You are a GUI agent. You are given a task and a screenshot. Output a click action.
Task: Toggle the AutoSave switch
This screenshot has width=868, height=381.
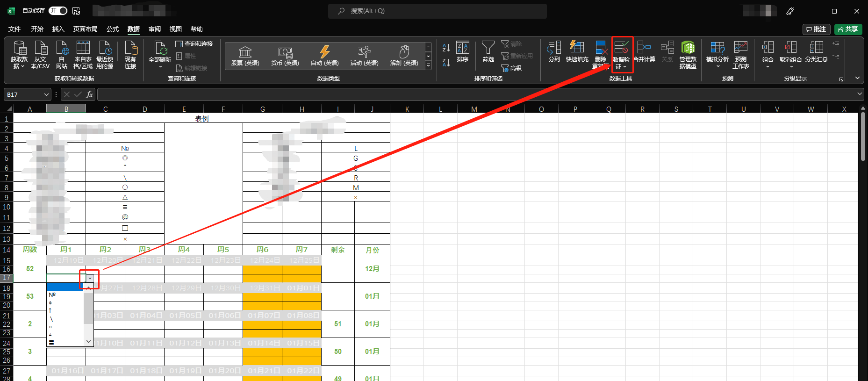click(x=58, y=11)
